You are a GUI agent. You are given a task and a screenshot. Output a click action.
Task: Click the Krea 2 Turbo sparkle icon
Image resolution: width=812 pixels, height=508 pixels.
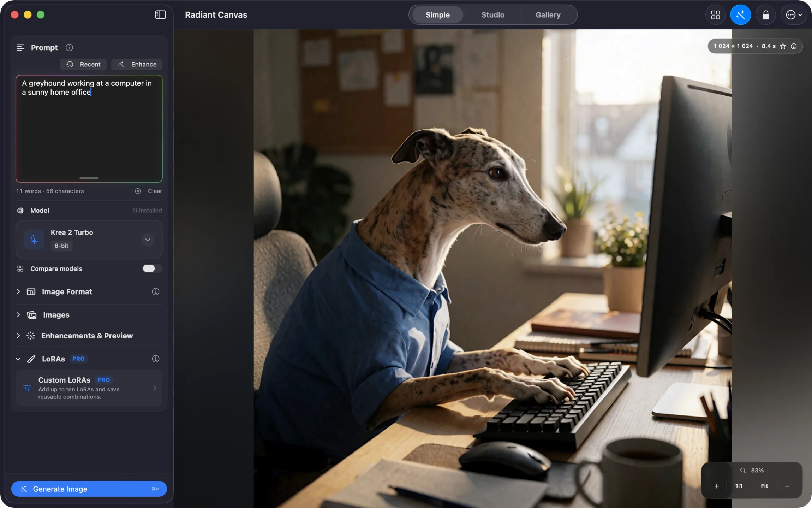tap(34, 240)
